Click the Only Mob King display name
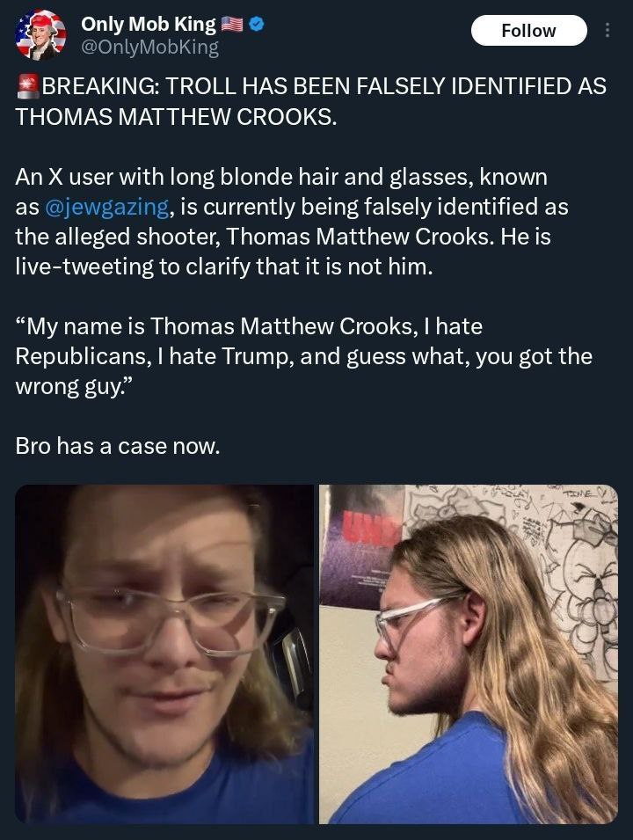The image size is (633, 840). [149, 24]
